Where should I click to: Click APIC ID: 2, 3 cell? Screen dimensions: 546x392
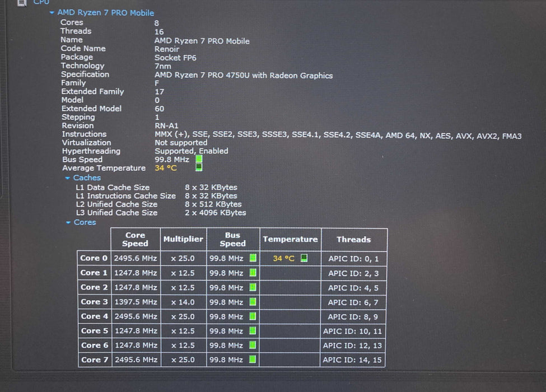(x=353, y=273)
